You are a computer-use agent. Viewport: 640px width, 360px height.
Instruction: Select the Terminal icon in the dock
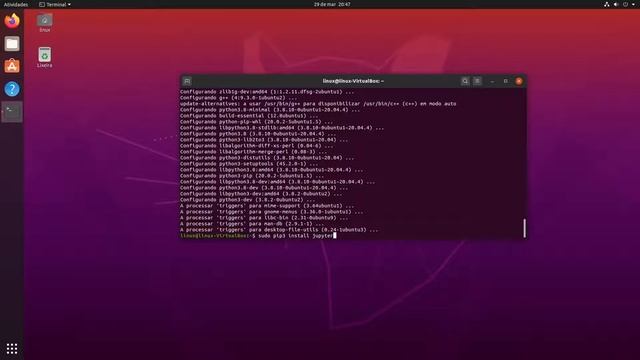(12, 111)
